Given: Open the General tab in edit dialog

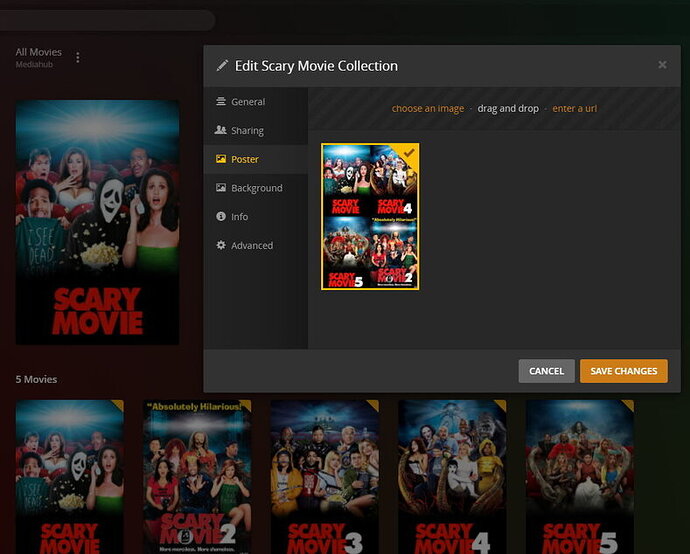Looking at the screenshot, I should point(256,102).
